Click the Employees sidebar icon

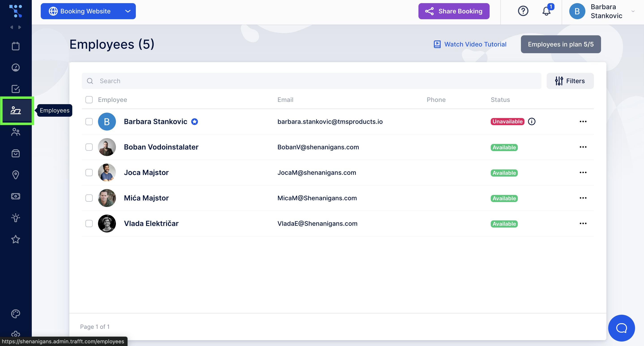point(16,110)
